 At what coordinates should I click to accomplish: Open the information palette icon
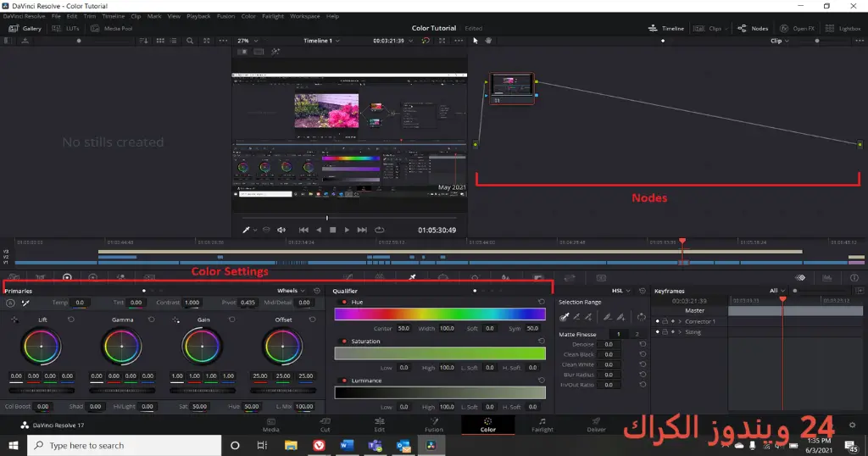854,278
